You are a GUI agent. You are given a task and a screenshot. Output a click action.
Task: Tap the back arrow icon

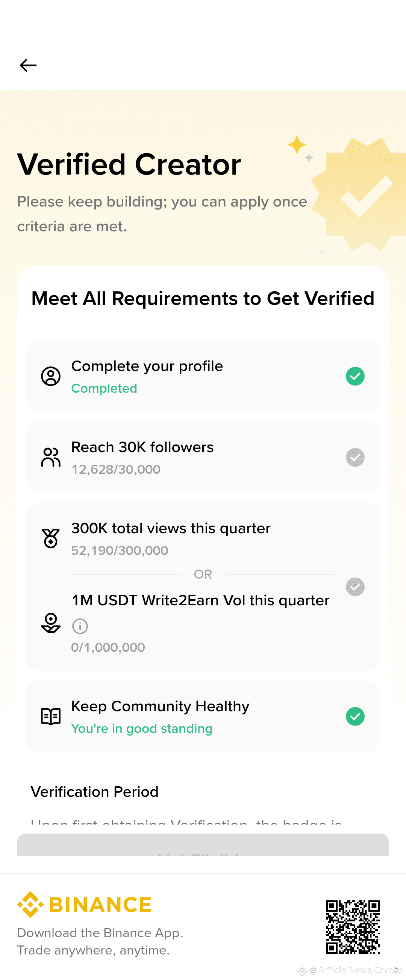click(28, 65)
